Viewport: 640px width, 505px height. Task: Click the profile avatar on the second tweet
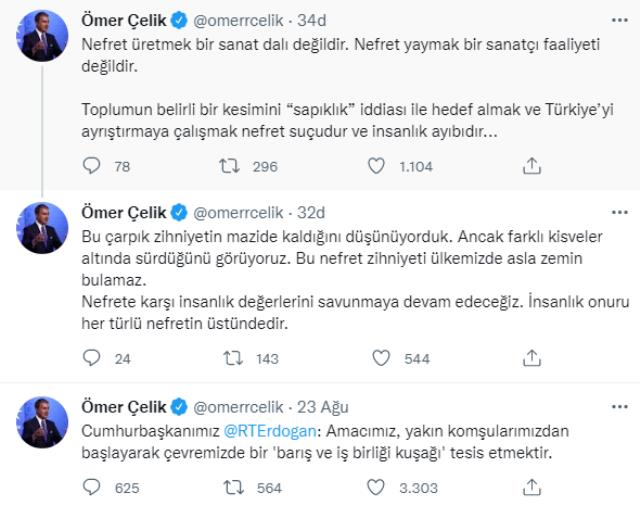(42, 229)
